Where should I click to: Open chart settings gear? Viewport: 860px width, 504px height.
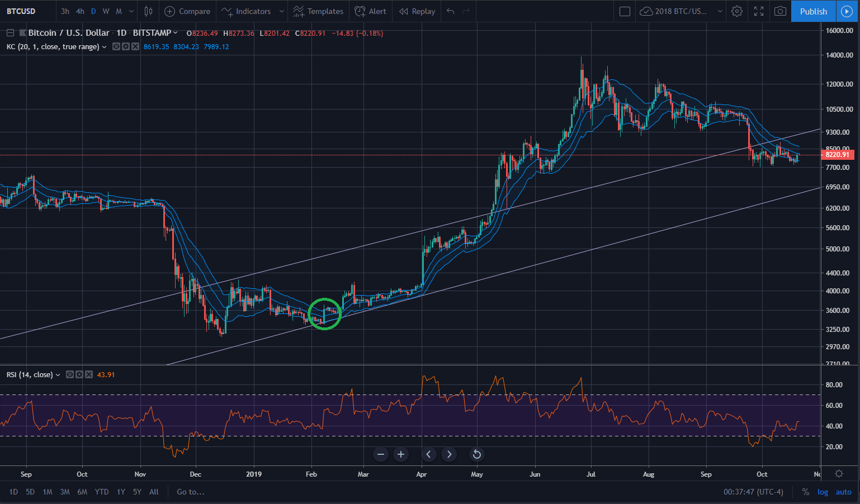[x=737, y=11]
